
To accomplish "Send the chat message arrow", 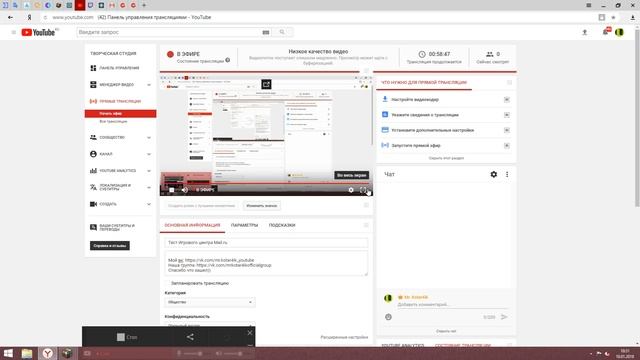I will coord(504,317).
